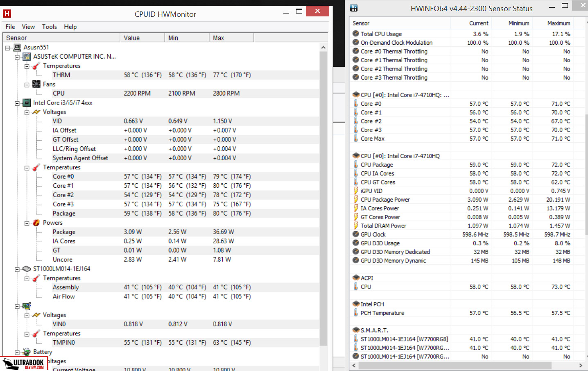This screenshot has width=588, height=371.
Task: Collapse the Temperatures branch above THRM
Action: pos(27,66)
